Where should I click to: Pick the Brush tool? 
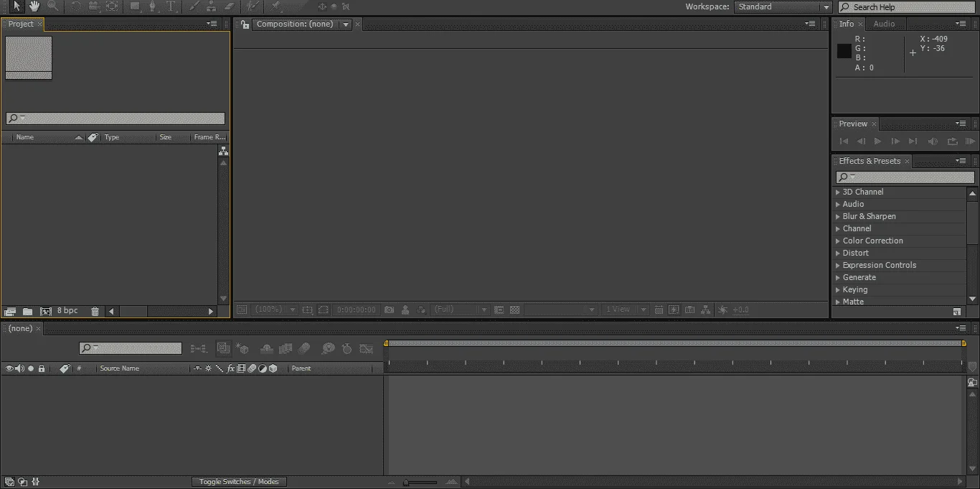pyautogui.click(x=194, y=6)
